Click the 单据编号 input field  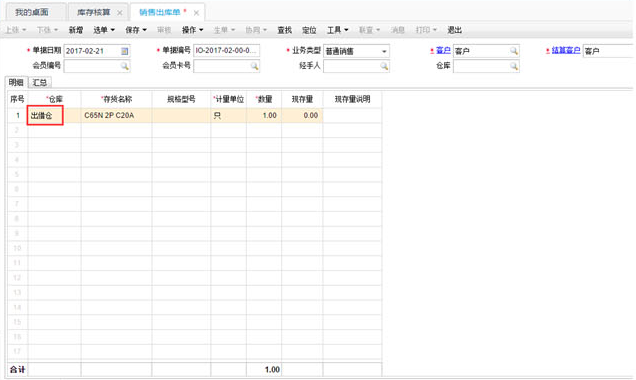pyautogui.click(x=226, y=51)
